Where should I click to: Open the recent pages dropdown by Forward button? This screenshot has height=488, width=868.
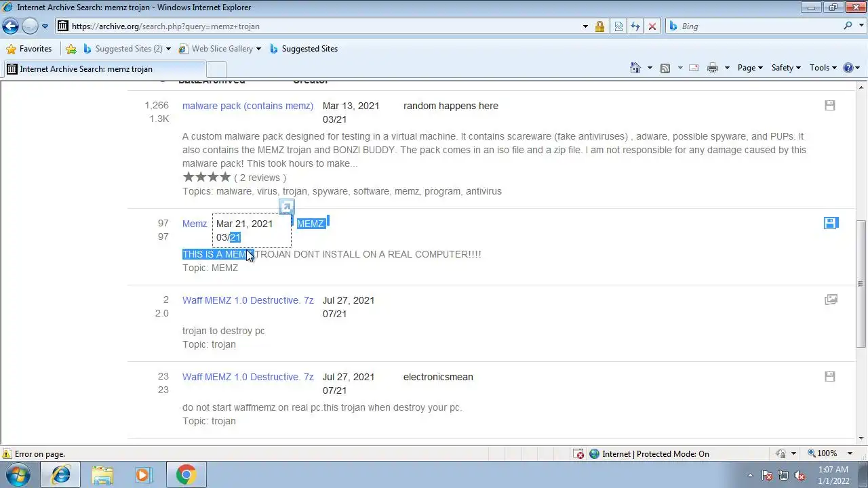(45, 26)
